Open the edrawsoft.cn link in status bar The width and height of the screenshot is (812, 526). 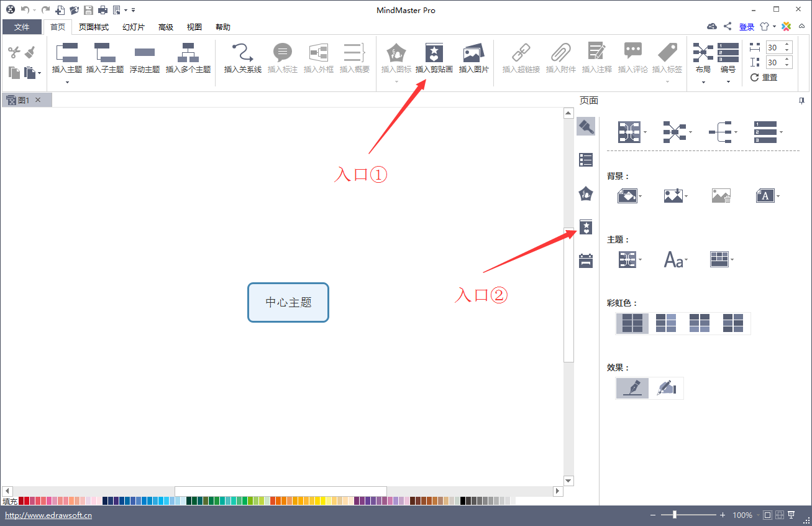(x=48, y=515)
